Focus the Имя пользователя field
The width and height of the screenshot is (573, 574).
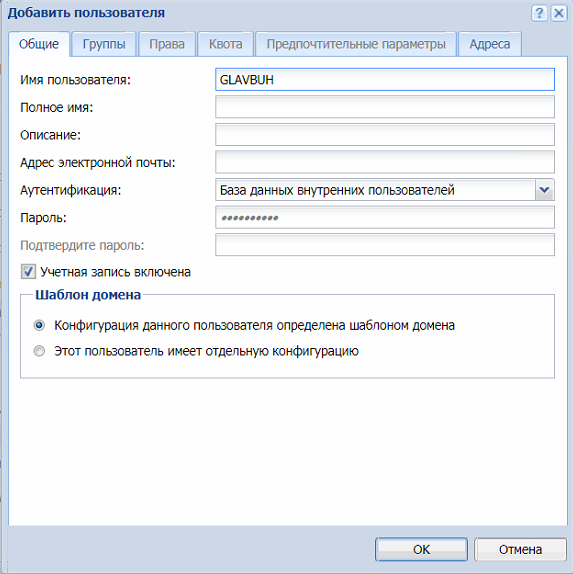point(385,79)
